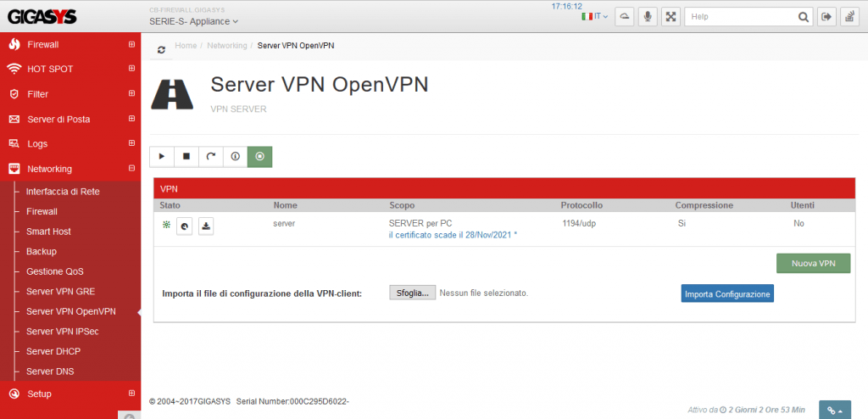
Task: Click the Setup icon in sidebar
Action: [x=14, y=394]
